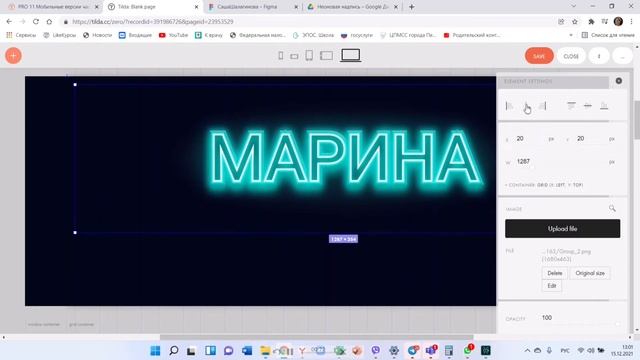
Task: Open the Word app in taskbar
Action: click(247, 351)
